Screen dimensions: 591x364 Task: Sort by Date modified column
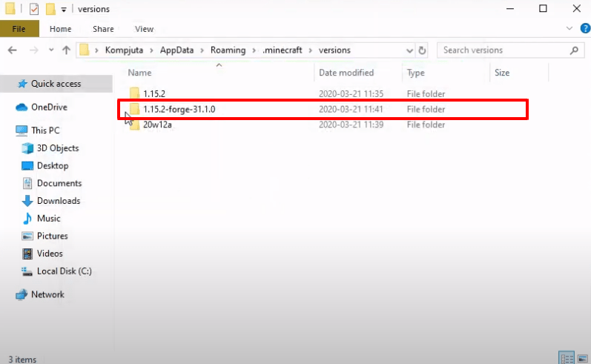click(346, 73)
